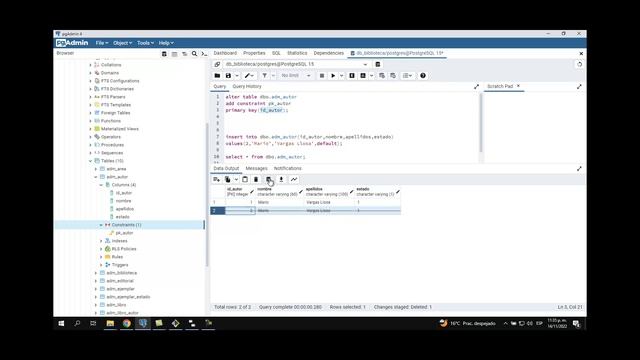This screenshot has width=640, height=360.
Task: Expand the Indexes node
Action: pos(102,241)
